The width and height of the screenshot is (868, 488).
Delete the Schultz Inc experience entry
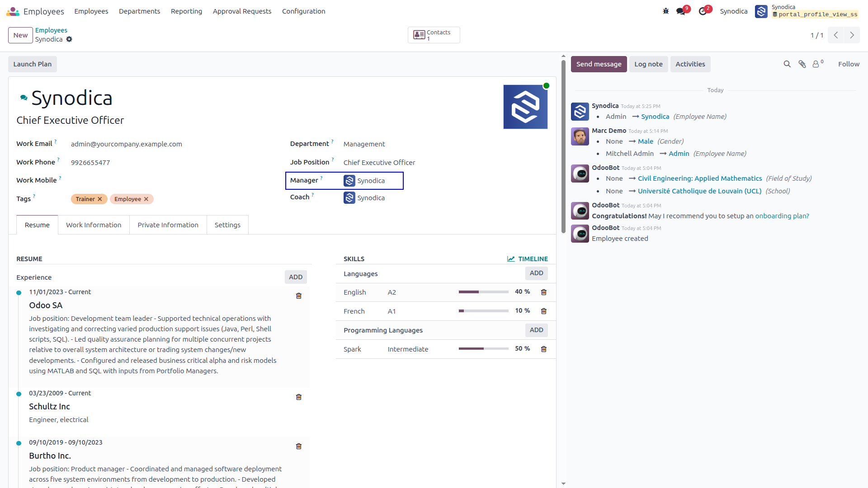tap(298, 397)
